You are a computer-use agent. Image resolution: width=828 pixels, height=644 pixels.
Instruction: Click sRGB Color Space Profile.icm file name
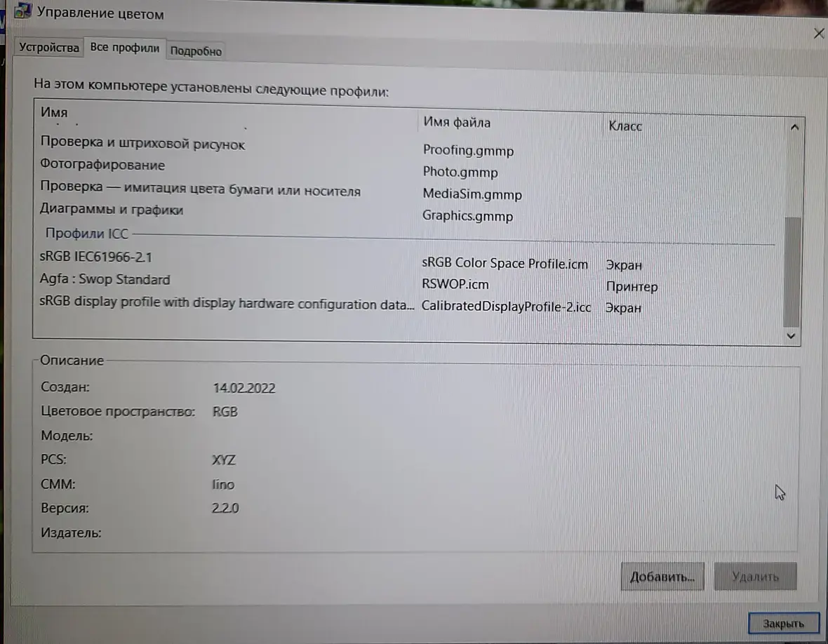(x=505, y=263)
